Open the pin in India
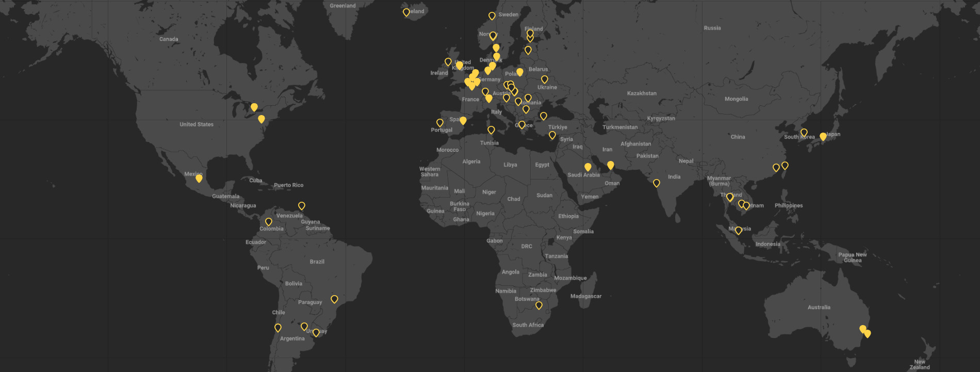Screen dimensions: 980x372 coord(657,183)
